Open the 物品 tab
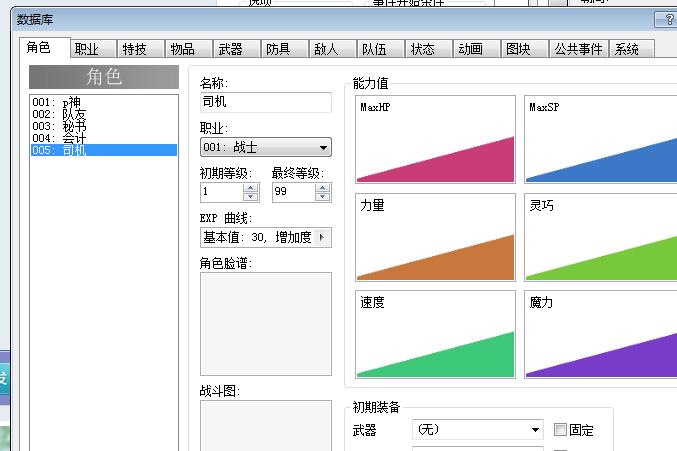Viewport: 677px width, 451px height. click(189, 49)
